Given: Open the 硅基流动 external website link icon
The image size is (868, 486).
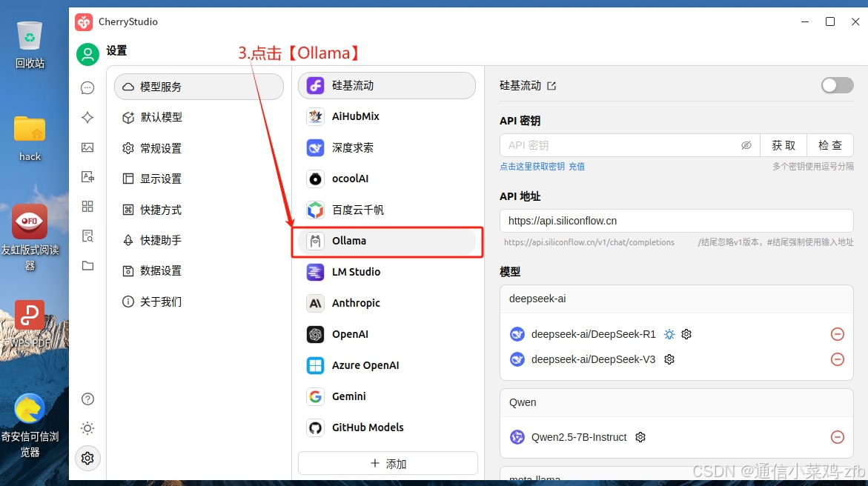Looking at the screenshot, I should click(x=551, y=86).
